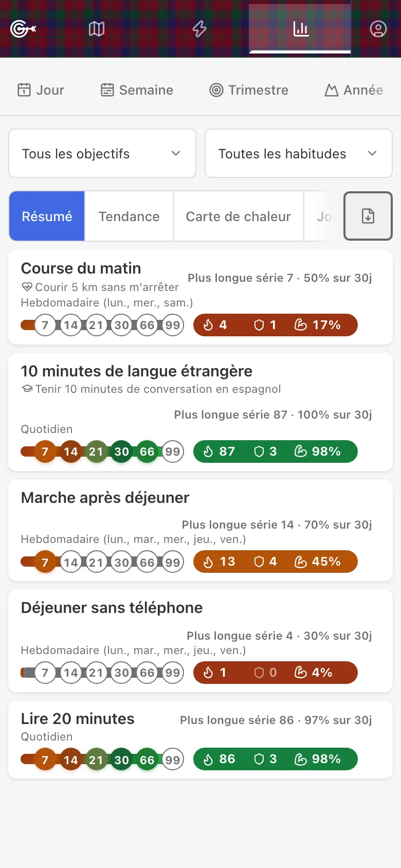Viewport: 401px width, 868px height.
Task: Click the download export file icon
Action: 368,216
